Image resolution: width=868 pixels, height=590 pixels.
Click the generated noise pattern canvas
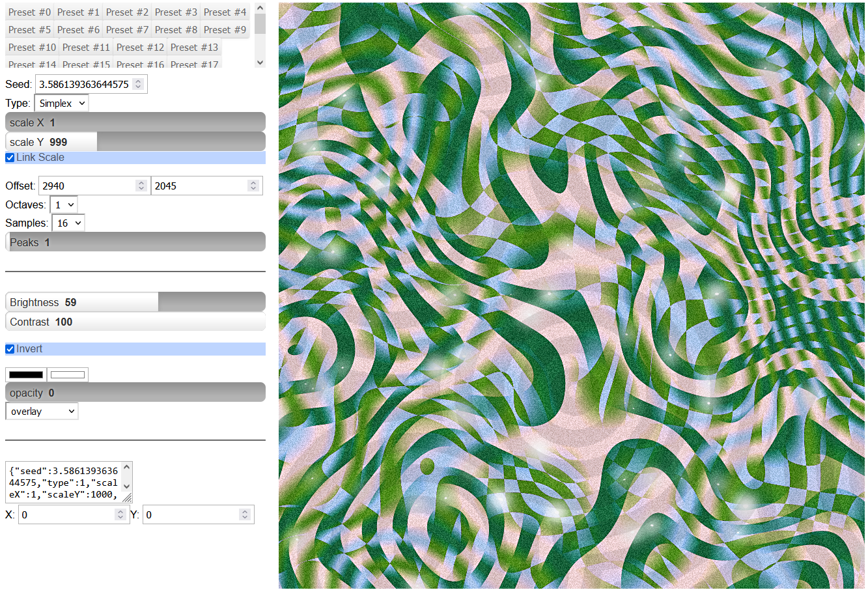click(x=572, y=296)
